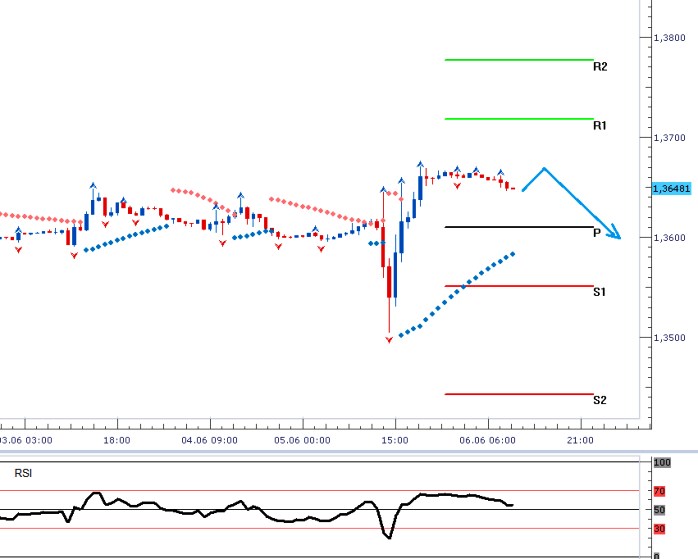Click the RSI 30 oversold label

coord(659,529)
